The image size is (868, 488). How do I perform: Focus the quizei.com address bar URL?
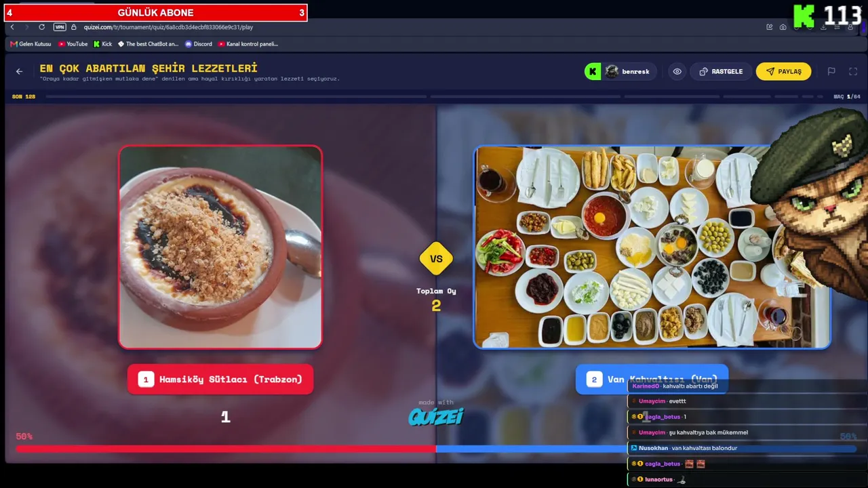pyautogui.click(x=168, y=27)
